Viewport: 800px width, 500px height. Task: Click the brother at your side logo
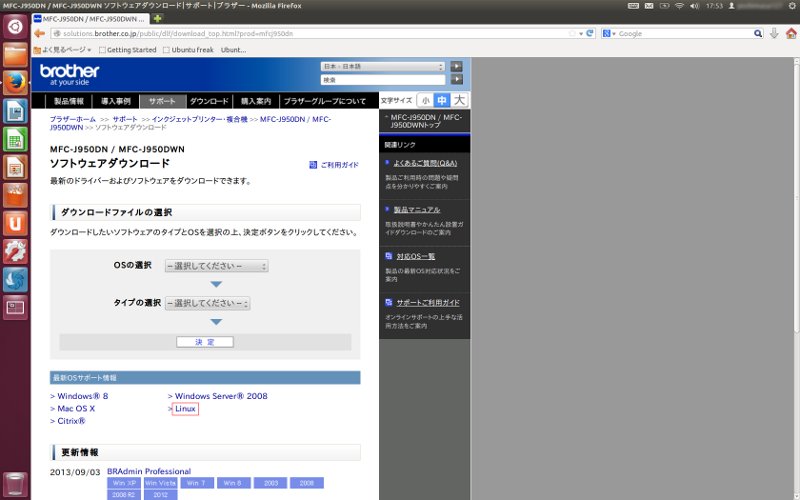69,74
